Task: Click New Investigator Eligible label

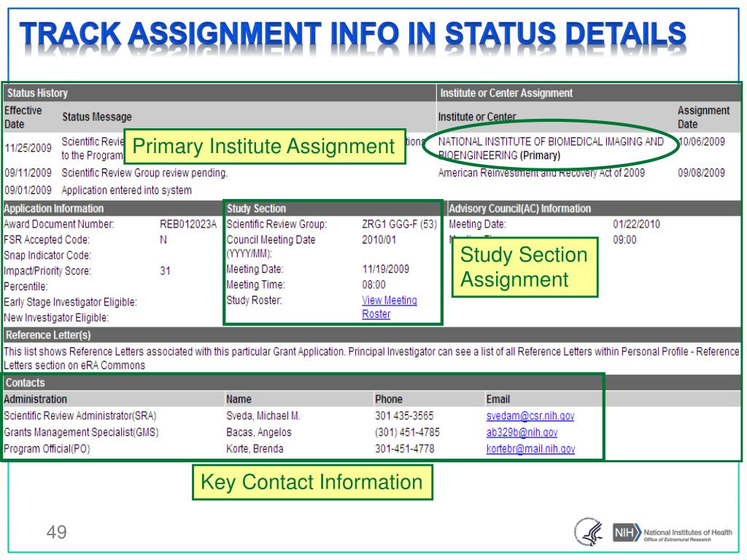Action: (56, 318)
